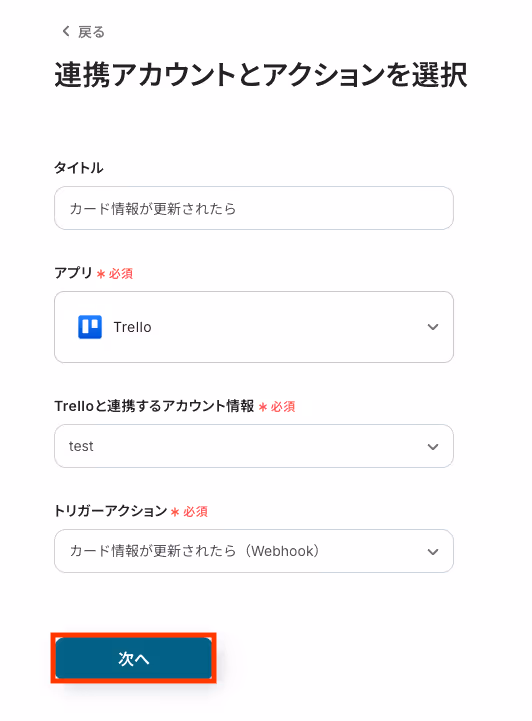532x721 pixels.
Task: Open the account dropdown showing test
Action: pos(254,446)
